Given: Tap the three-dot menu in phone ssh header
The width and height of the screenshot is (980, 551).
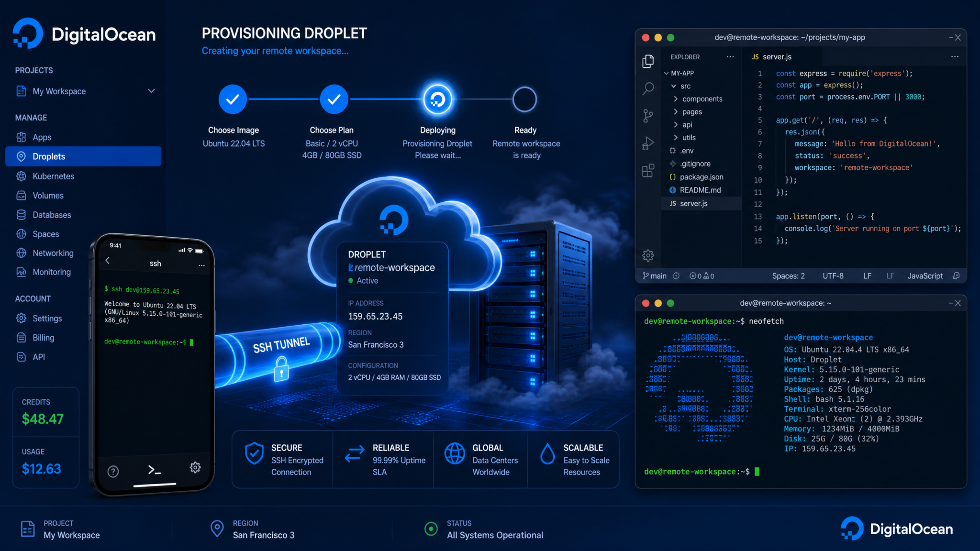Looking at the screenshot, I should click(x=201, y=265).
